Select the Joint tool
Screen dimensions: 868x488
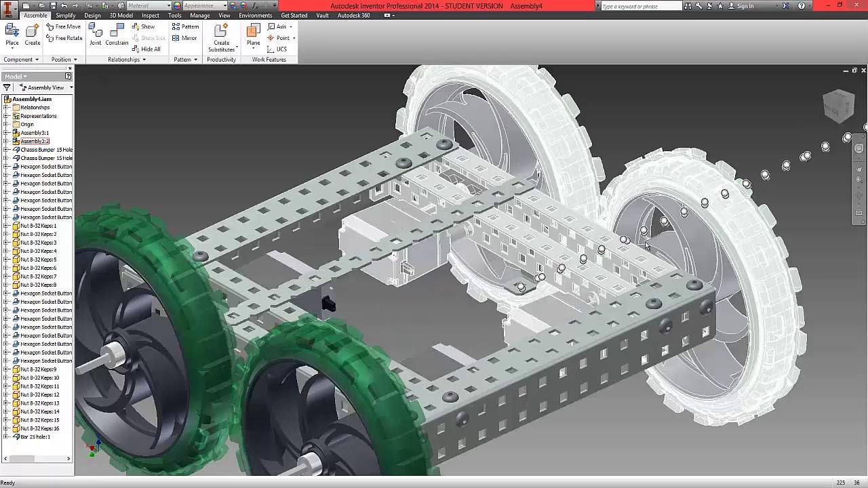pyautogui.click(x=96, y=35)
